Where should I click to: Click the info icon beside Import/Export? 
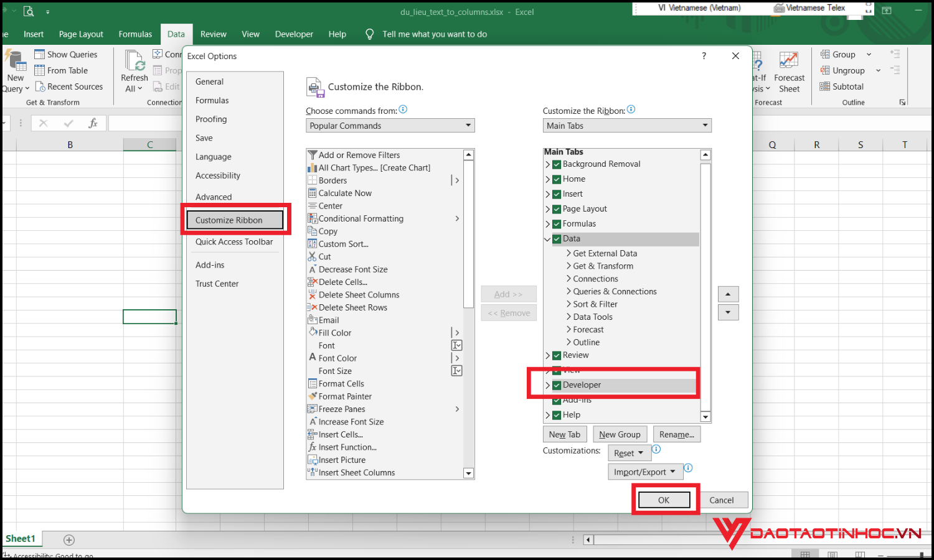[688, 468]
